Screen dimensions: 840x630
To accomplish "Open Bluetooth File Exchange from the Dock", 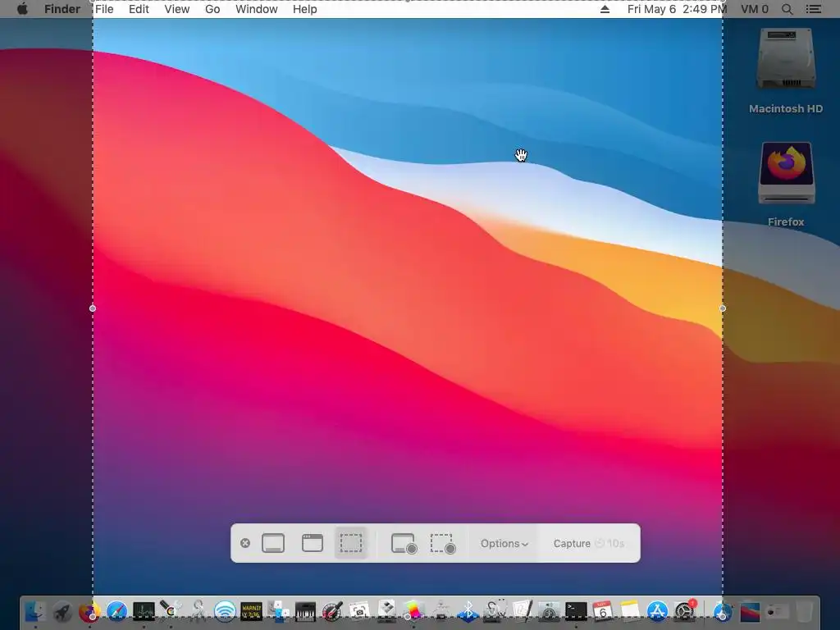I will [468, 610].
